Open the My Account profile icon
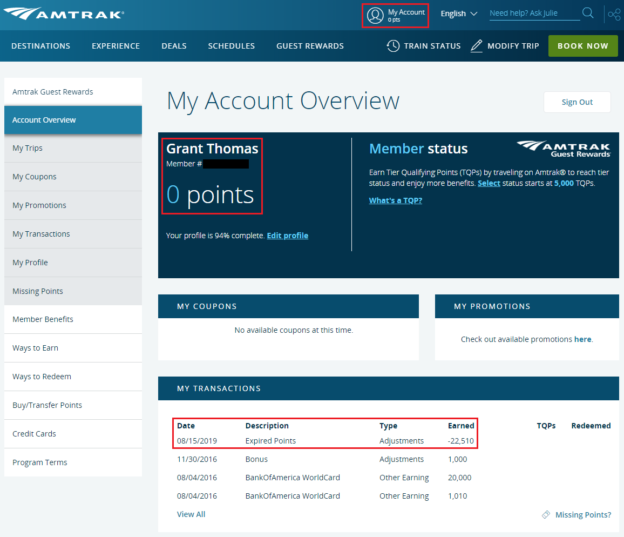 [375, 16]
